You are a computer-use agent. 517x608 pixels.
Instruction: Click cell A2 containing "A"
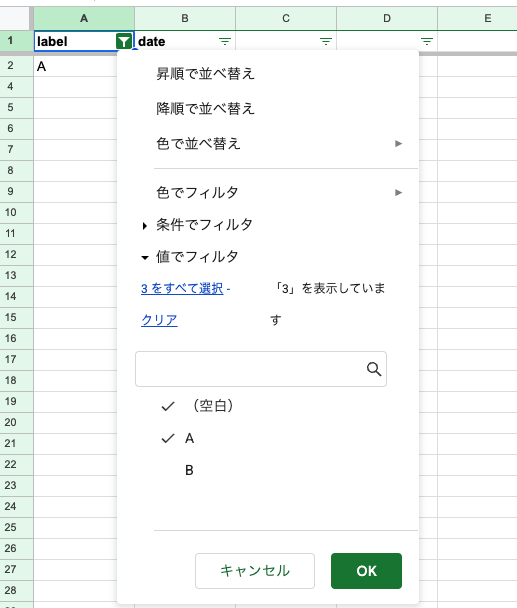(75, 66)
